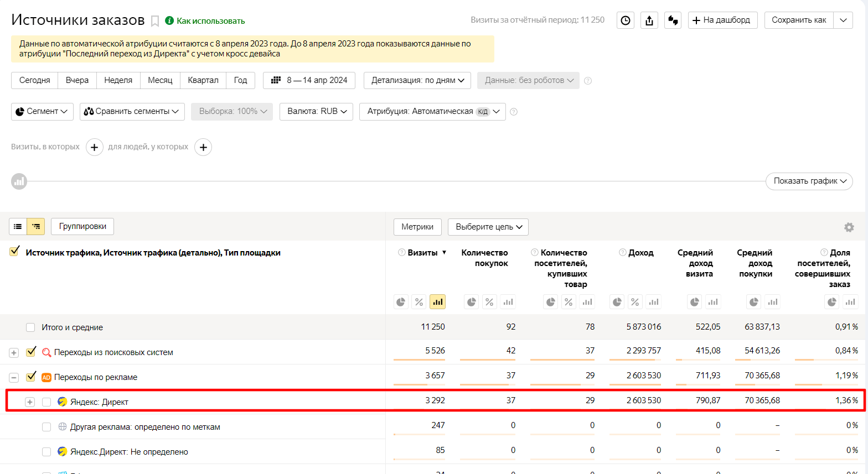The height and width of the screenshot is (474, 868).
Task: Click the Группировки button
Action: click(x=82, y=226)
